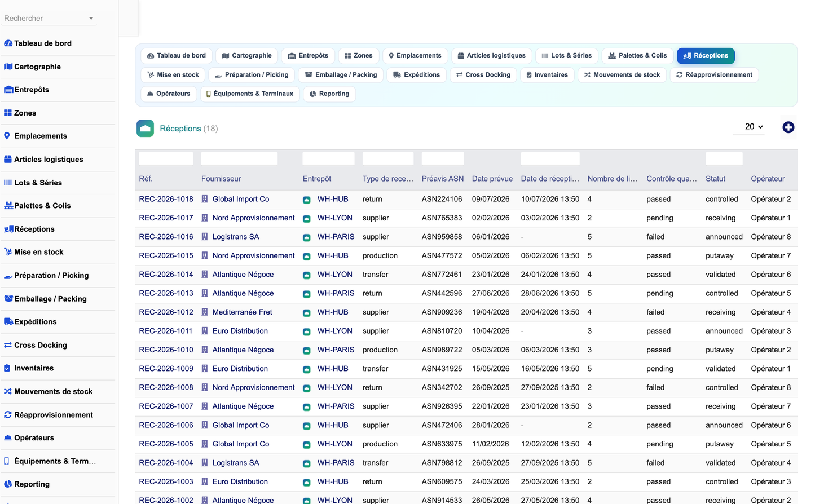Click date '16/05/2026 13:50' cell
The width and height of the screenshot is (815, 504).
(550, 369)
